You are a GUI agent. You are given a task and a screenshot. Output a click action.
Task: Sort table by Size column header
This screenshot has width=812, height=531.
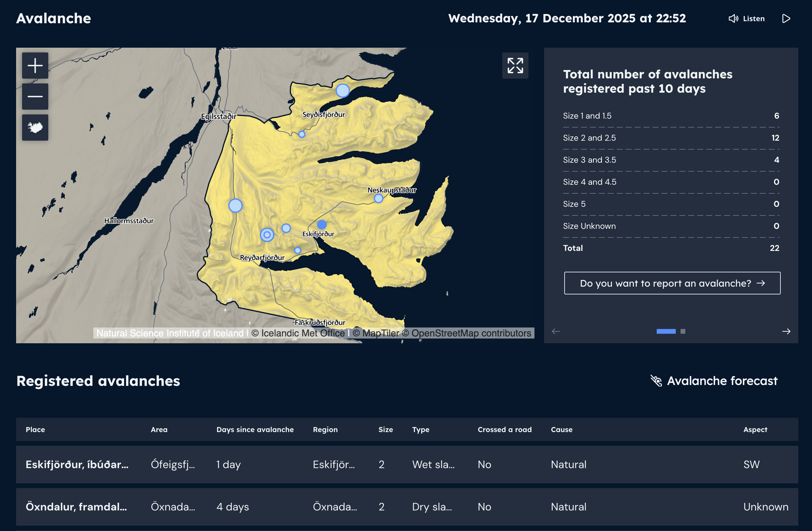tap(385, 430)
